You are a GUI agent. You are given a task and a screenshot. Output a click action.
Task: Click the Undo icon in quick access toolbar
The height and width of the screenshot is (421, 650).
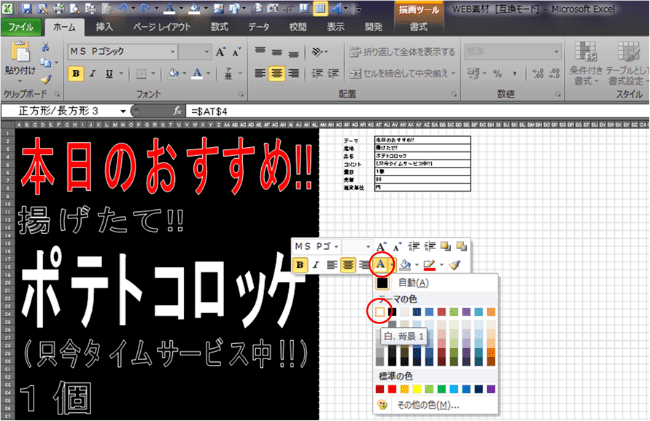pyautogui.click(x=122, y=8)
